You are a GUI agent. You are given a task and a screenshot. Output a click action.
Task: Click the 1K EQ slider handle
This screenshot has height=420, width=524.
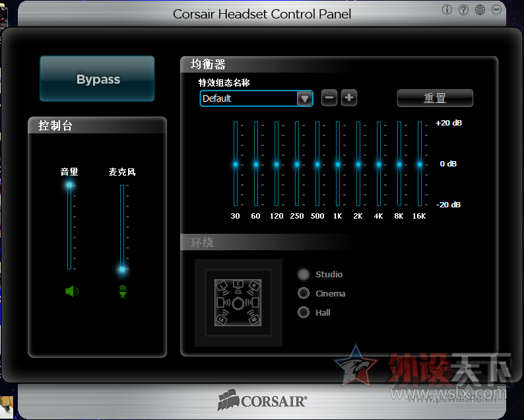[x=338, y=164]
